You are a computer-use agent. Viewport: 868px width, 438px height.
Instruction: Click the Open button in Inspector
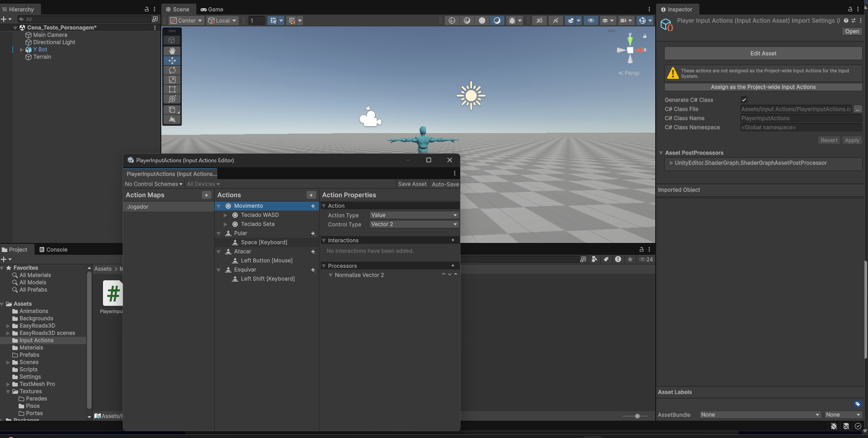(852, 31)
